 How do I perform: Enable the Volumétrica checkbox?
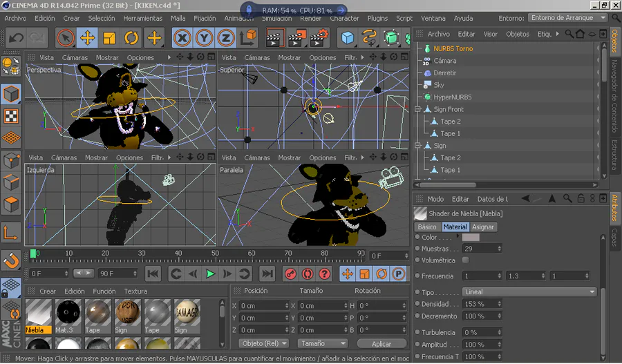(x=466, y=260)
